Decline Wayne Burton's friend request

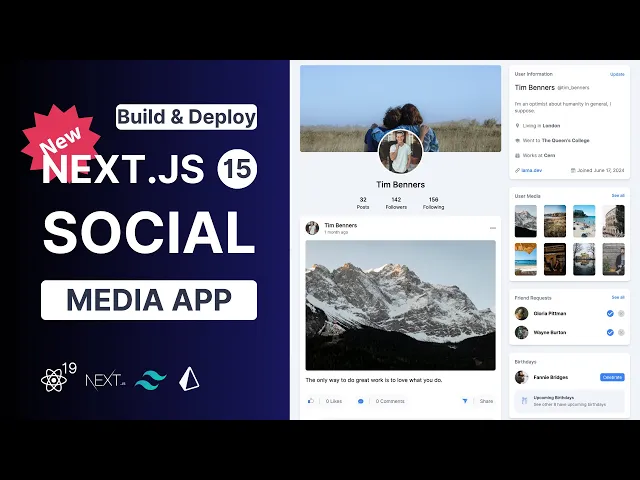621,332
